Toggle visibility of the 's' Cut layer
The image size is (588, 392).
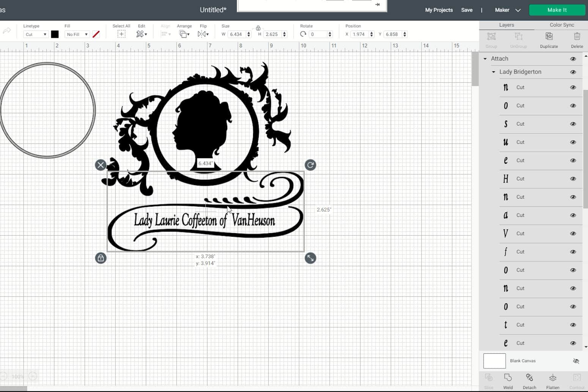tap(573, 124)
